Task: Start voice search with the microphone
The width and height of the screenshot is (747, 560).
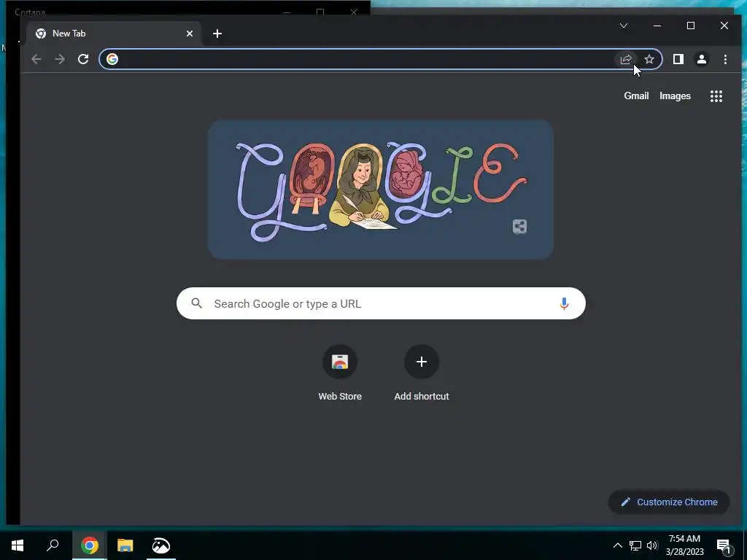Action: [x=564, y=303]
